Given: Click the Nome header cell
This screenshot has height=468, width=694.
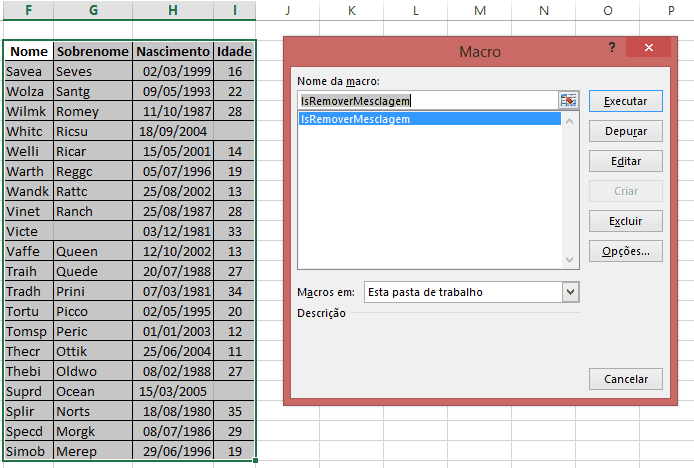Looking at the screenshot, I should coord(29,51).
